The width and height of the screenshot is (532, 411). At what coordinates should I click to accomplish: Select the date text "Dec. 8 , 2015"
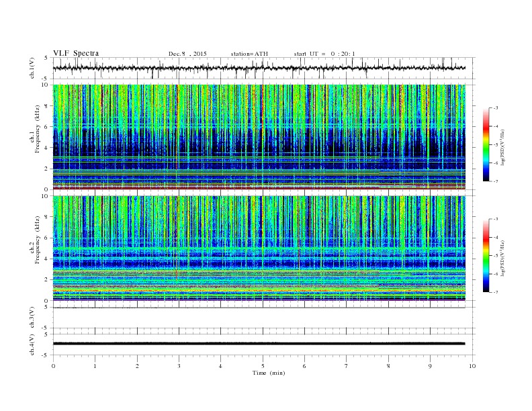tap(187, 54)
